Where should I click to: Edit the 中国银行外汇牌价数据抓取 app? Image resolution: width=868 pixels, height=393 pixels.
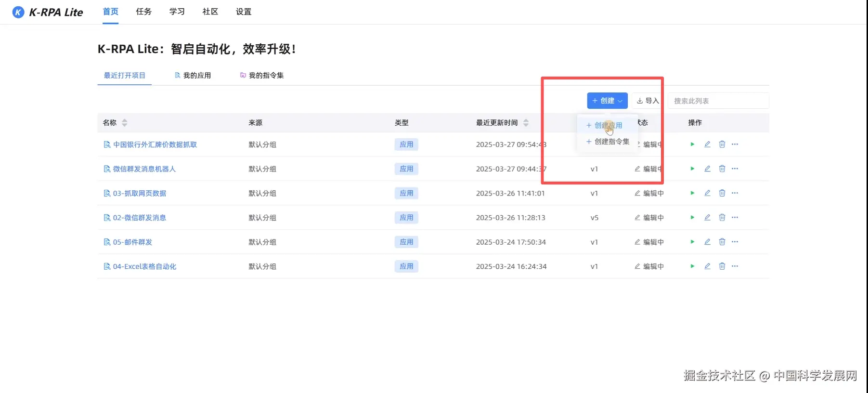pyautogui.click(x=707, y=144)
